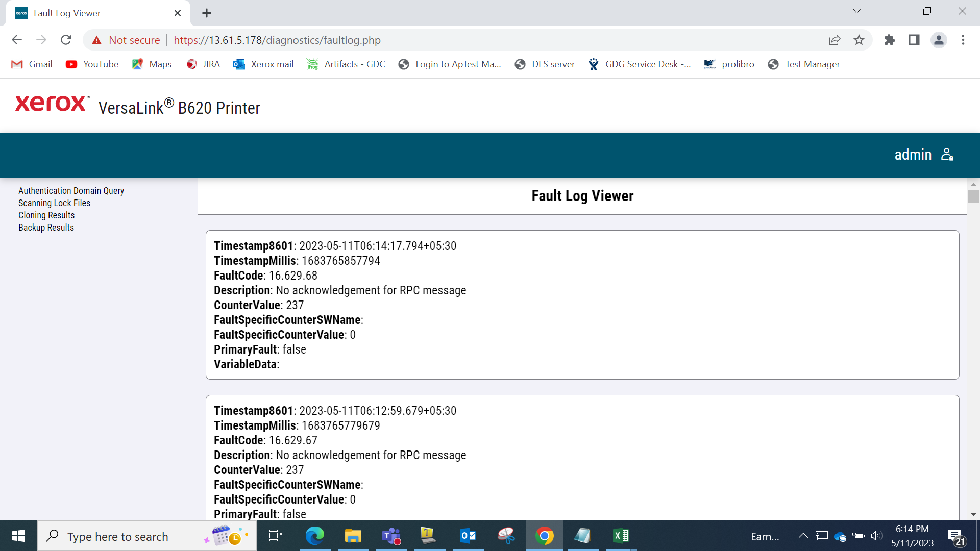Open the JIRA bookmark
This screenshot has height=551, width=980.
pos(204,64)
